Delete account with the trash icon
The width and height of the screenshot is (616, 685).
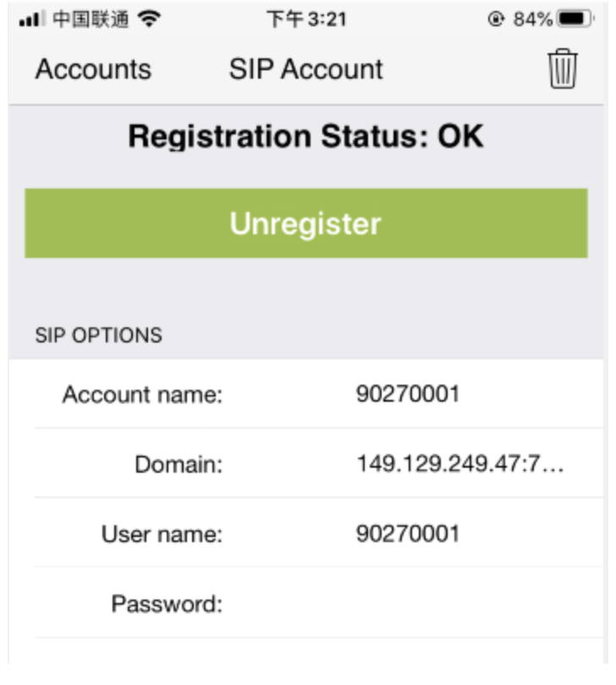(x=562, y=69)
